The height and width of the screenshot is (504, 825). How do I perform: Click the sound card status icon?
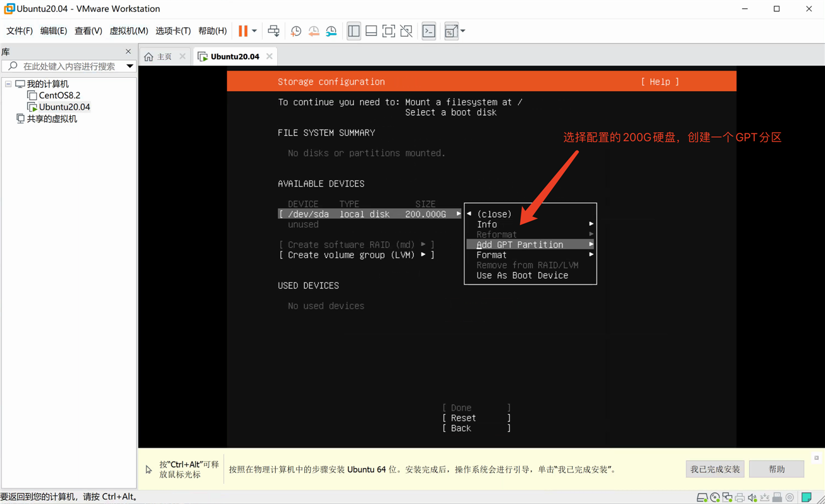click(752, 498)
